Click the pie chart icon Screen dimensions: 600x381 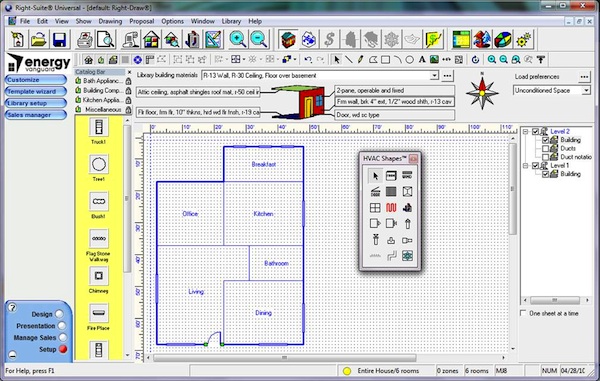click(503, 39)
